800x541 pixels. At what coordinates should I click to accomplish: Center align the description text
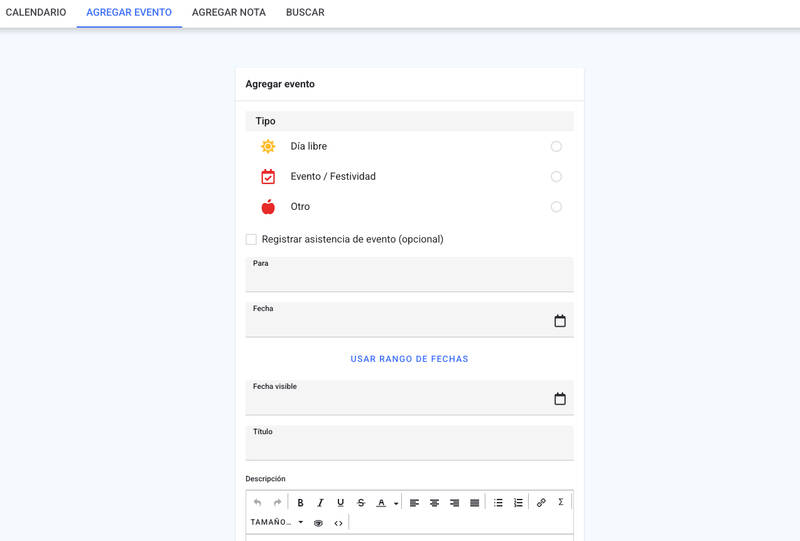434,503
